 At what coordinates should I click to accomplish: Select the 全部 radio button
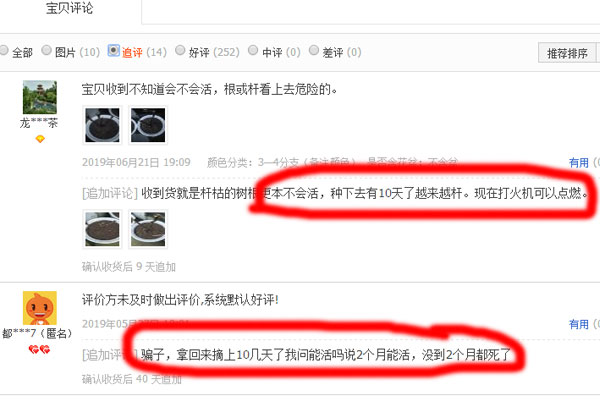coord(4,50)
